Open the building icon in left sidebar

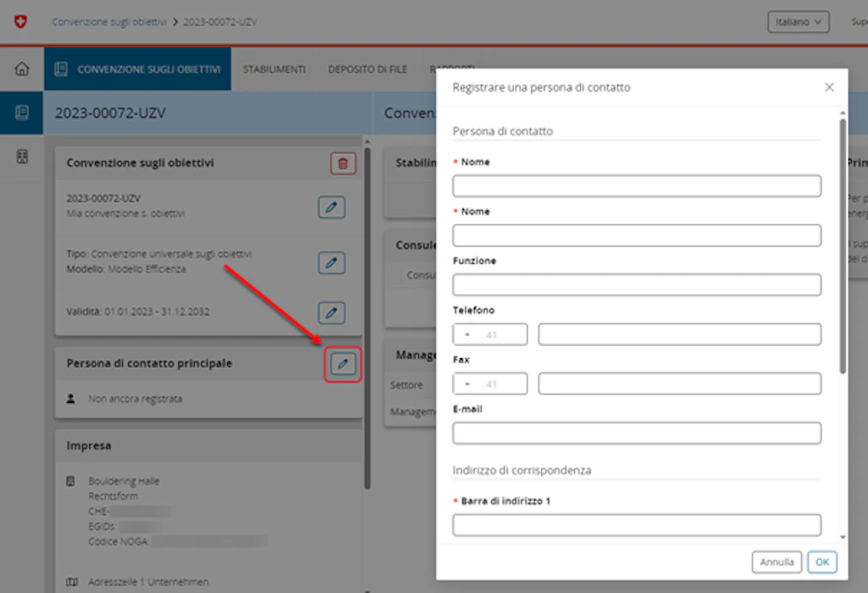(x=21, y=157)
